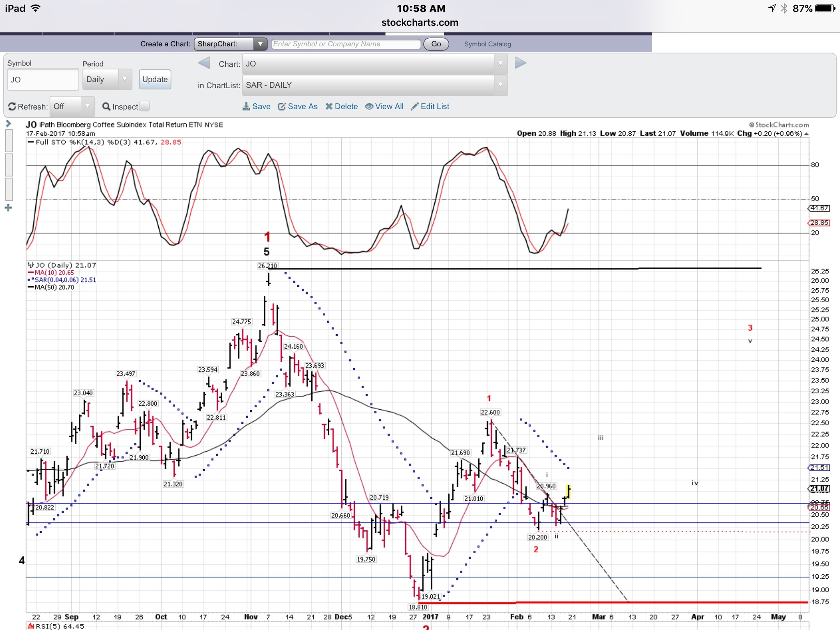Image resolution: width=840 pixels, height=630 pixels.
Task: Open Edit List
Action: 430,107
